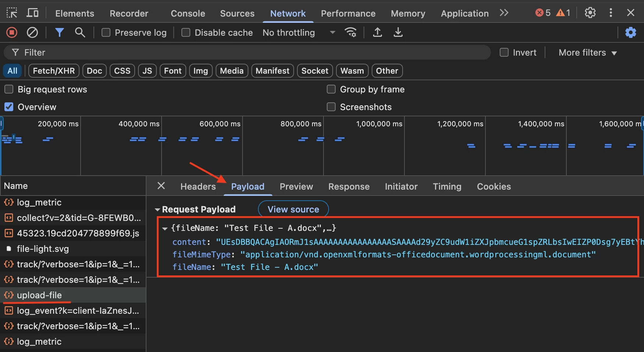The height and width of the screenshot is (352, 644).
Task: Open the Preview tab
Action: [296, 187]
